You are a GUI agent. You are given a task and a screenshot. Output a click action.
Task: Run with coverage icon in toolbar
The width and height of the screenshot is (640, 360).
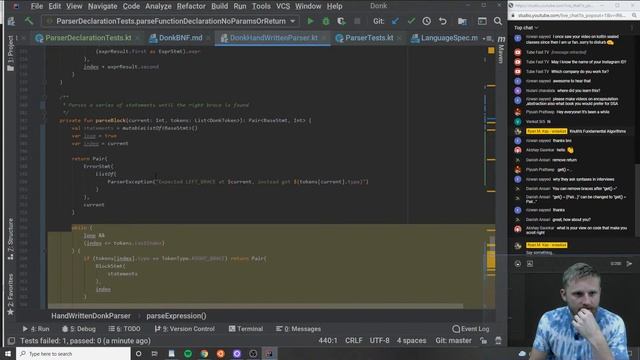tap(341, 21)
